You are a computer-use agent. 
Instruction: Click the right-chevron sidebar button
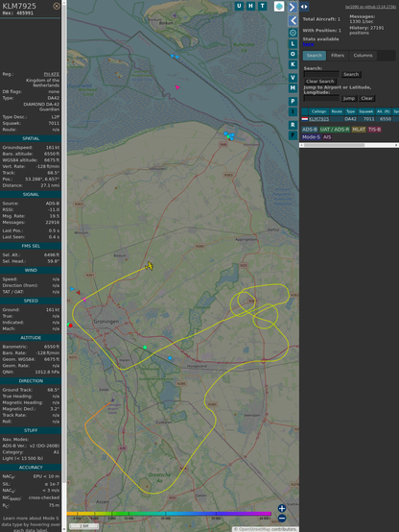(293, 7)
